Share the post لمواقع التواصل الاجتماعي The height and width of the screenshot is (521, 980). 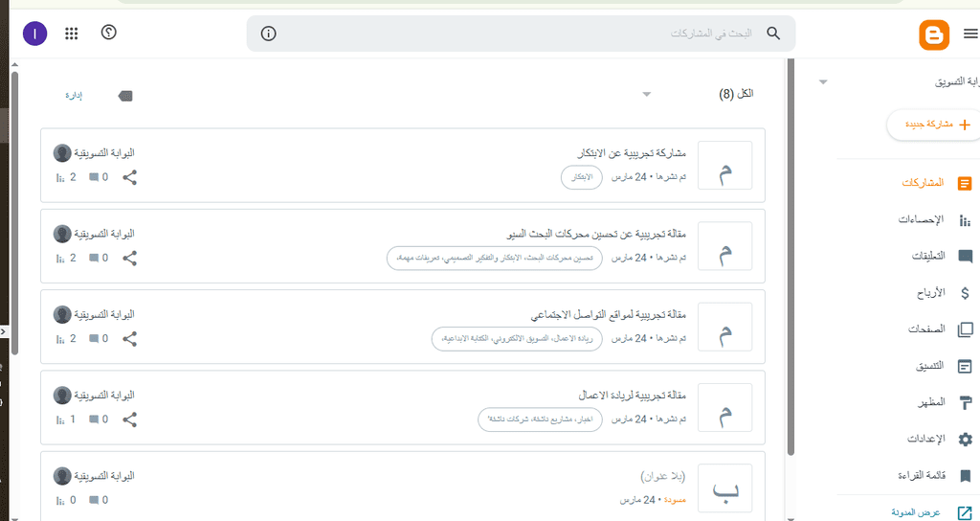(x=129, y=339)
